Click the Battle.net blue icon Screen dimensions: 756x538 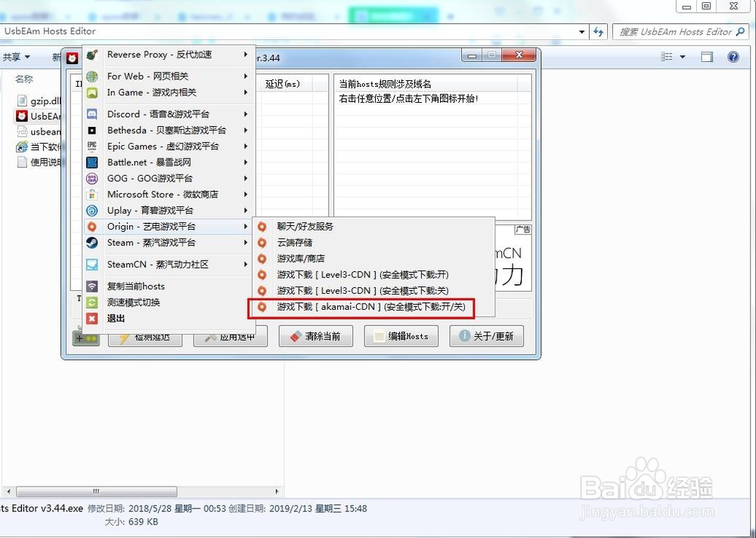(91, 162)
